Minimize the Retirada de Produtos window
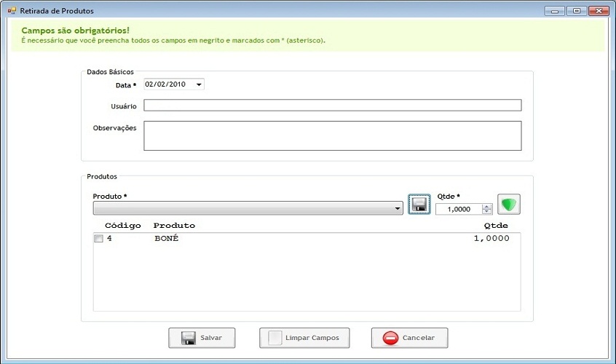616x364 pixels. [555, 11]
